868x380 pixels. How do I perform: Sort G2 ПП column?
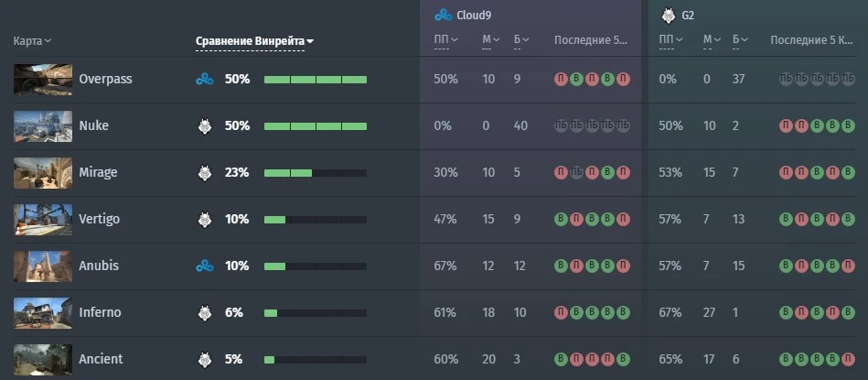(671, 39)
